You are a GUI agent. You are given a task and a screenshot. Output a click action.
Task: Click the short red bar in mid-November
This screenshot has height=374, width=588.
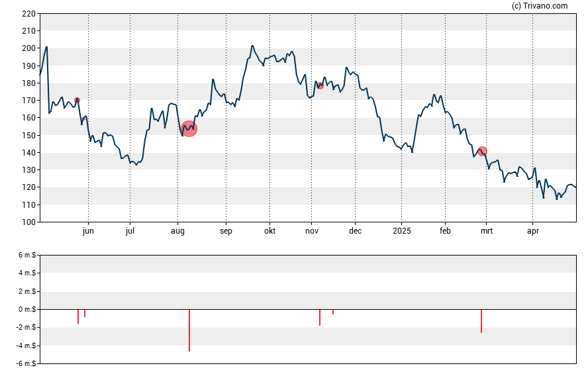pyautogui.click(x=333, y=312)
